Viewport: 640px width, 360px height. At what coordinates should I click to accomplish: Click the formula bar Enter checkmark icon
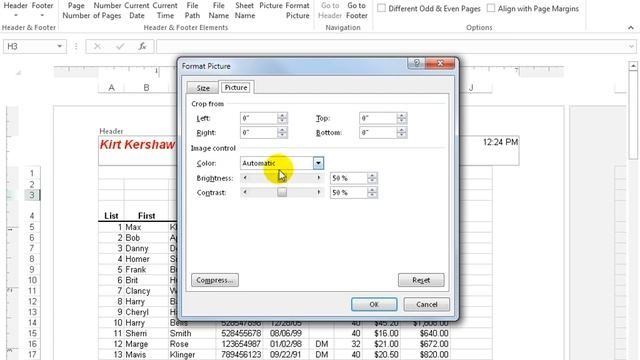(x=120, y=46)
